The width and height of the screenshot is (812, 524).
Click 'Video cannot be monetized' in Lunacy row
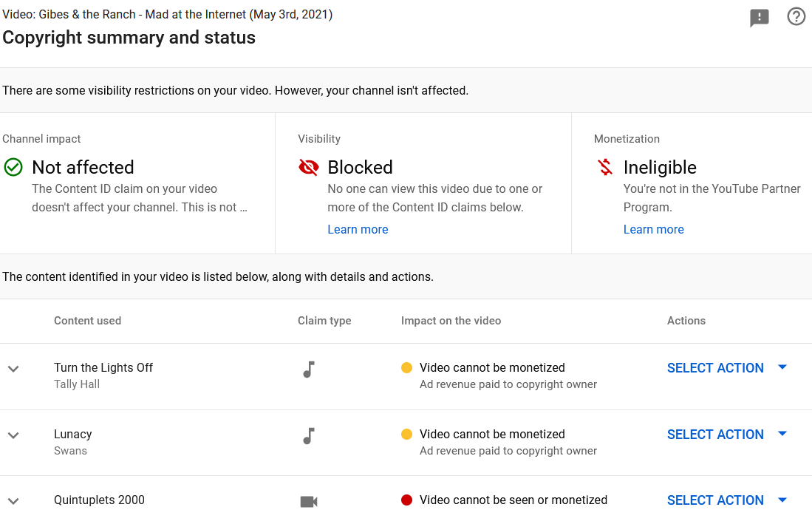coord(492,434)
